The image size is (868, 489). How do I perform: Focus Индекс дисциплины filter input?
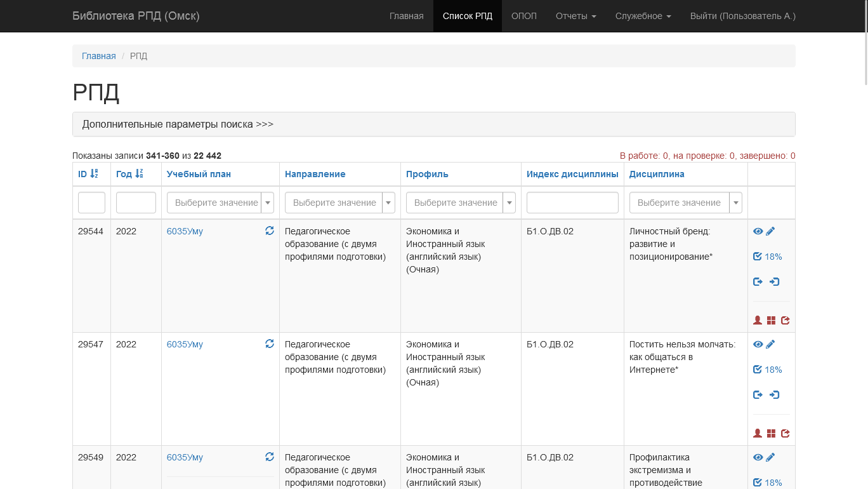pyautogui.click(x=572, y=203)
